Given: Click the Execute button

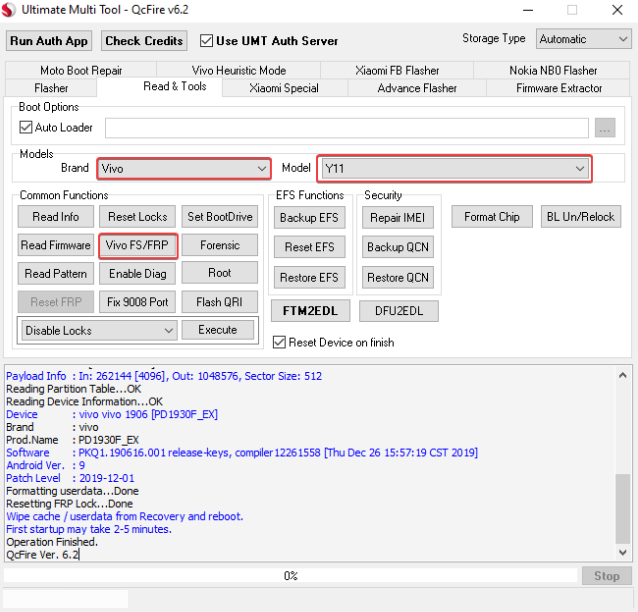Looking at the screenshot, I should coord(218,330).
